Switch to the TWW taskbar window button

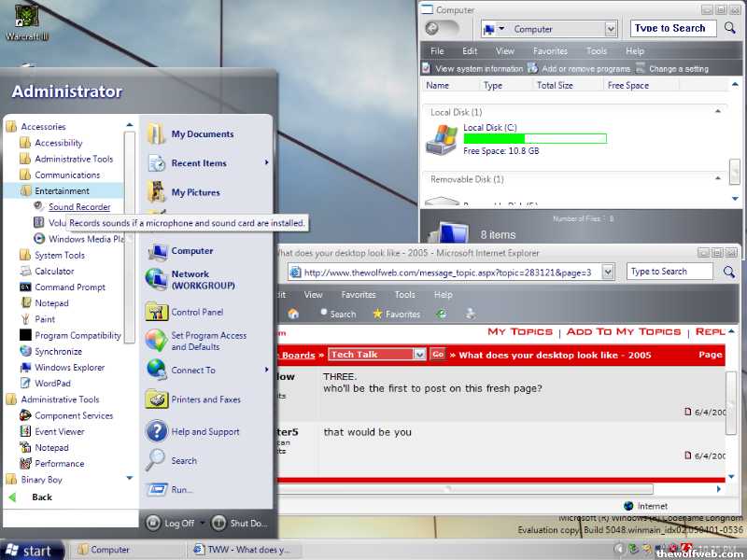click(x=243, y=550)
